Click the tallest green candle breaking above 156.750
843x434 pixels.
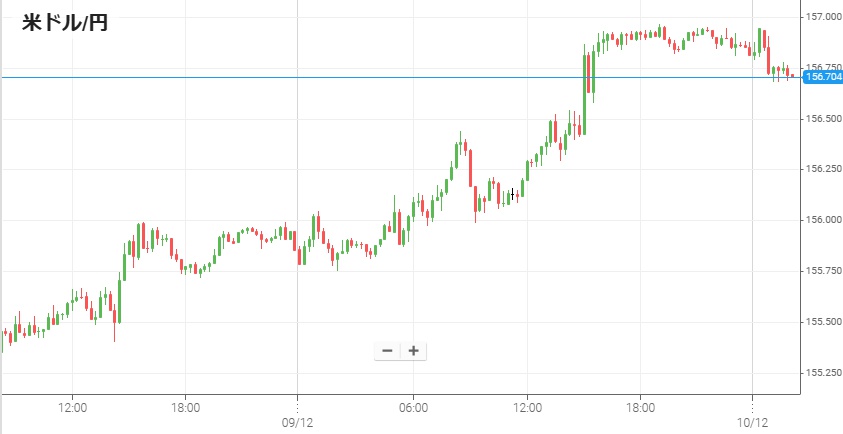click(585, 90)
